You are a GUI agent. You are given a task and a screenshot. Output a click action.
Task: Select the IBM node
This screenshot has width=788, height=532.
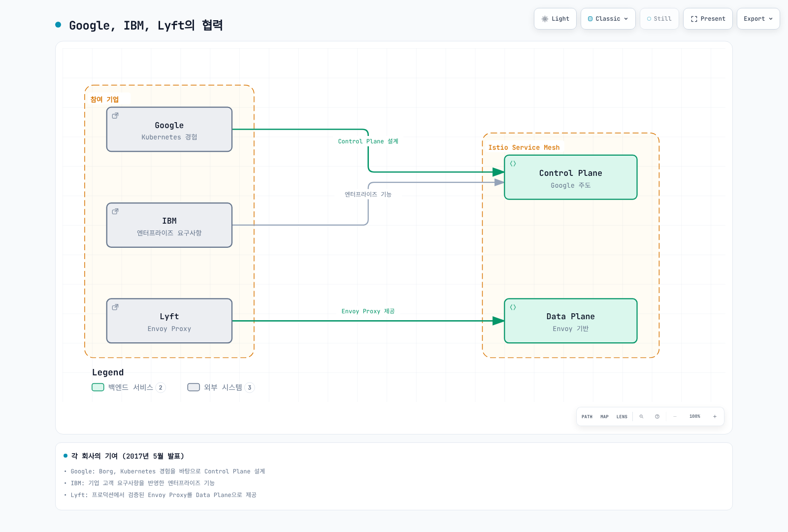click(169, 225)
